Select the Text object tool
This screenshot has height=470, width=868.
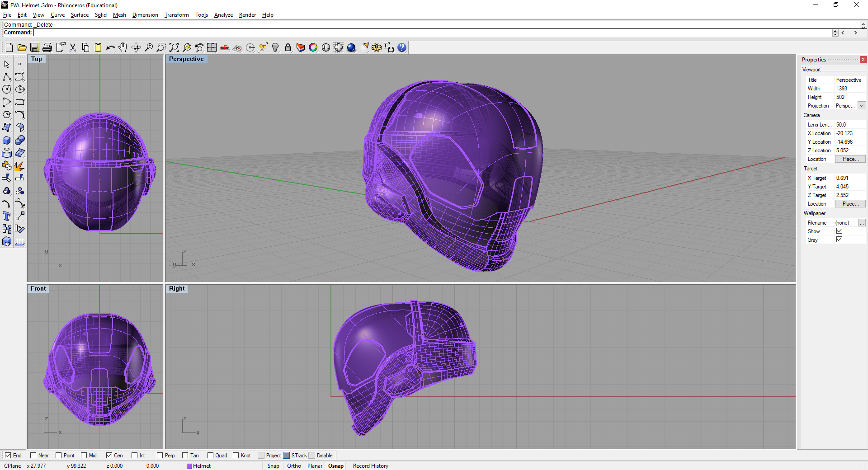(x=7, y=216)
